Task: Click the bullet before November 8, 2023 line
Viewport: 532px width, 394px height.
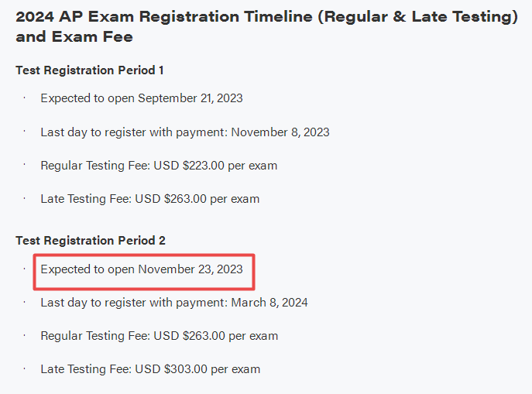Action: point(25,132)
